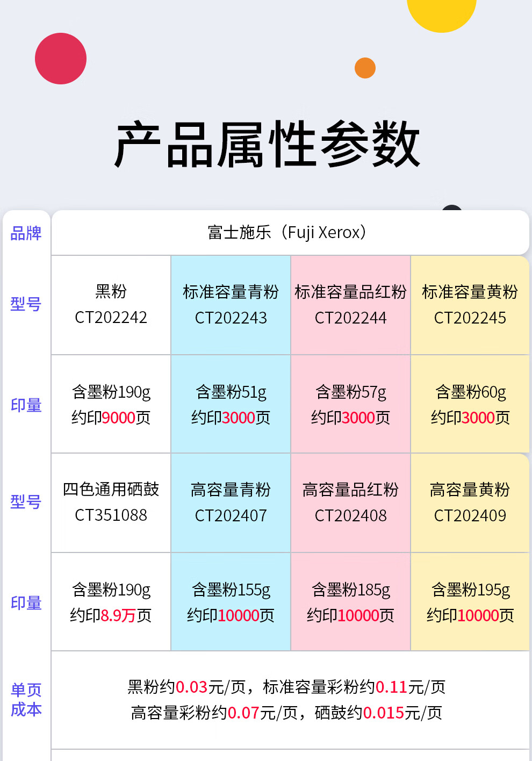
Task: Select the 高容量品红粉 CT202408 cell
Action: pos(351,502)
